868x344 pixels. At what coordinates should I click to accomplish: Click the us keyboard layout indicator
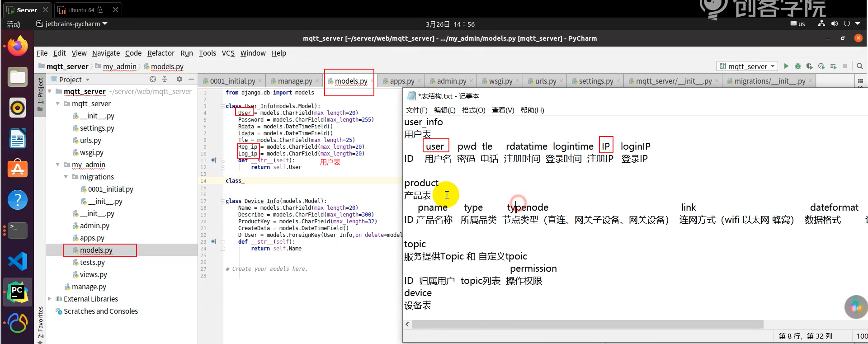pos(797,24)
